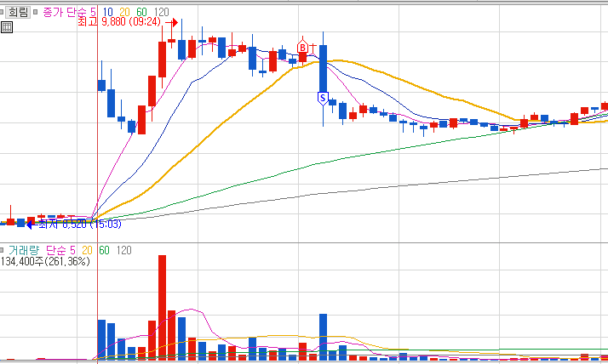Toggle small square before 거래량 label

(2, 250)
